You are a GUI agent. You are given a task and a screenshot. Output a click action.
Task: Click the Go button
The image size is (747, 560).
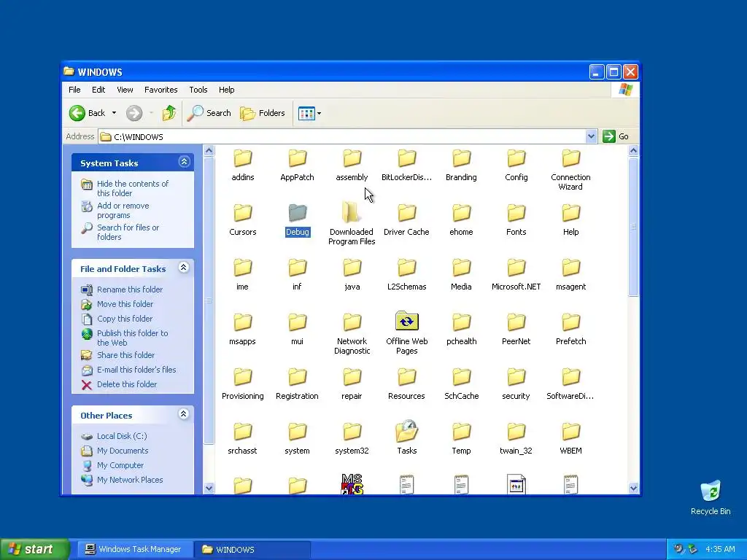616,136
